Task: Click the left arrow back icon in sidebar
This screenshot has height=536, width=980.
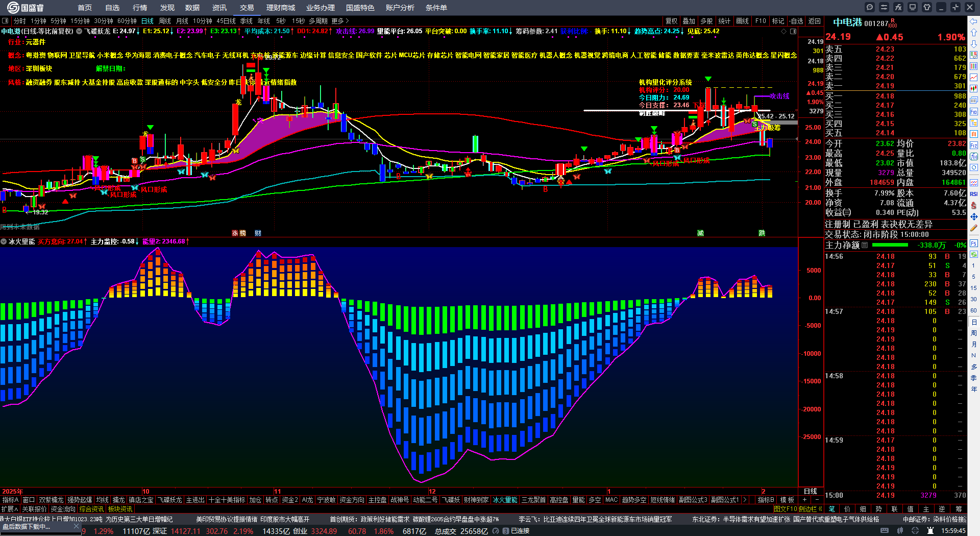Action: [x=974, y=21]
